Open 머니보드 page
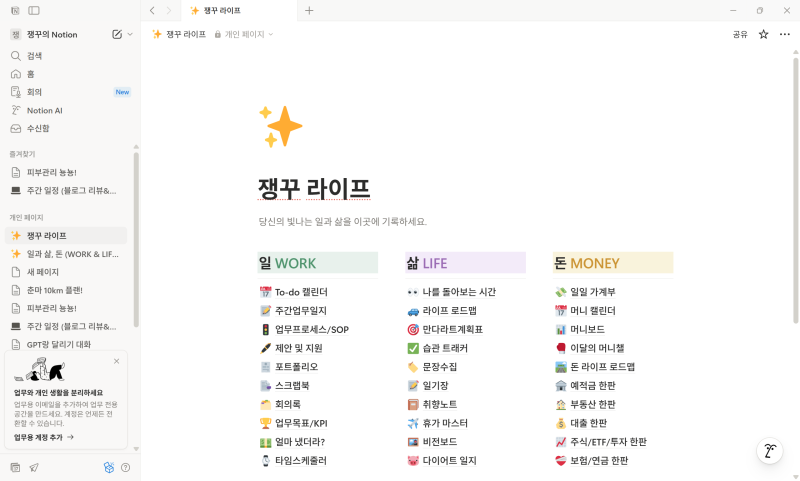 pyautogui.click(x=580, y=330)
